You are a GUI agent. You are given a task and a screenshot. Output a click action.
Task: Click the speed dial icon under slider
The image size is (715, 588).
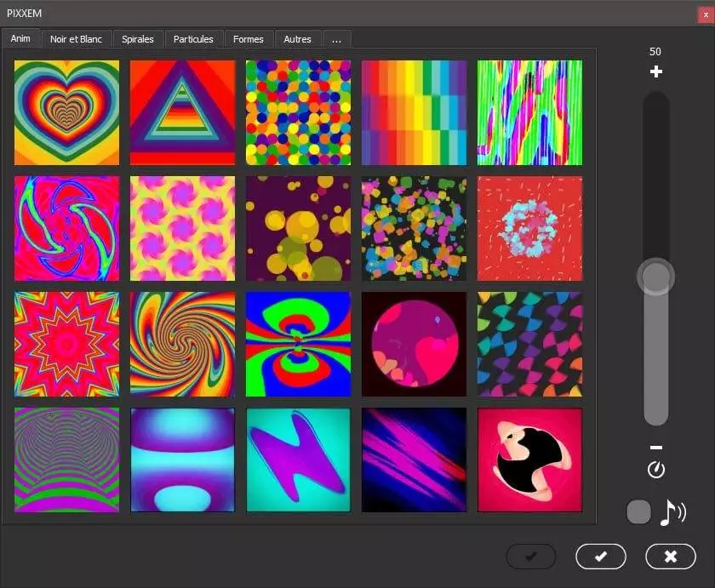point(655,470)
